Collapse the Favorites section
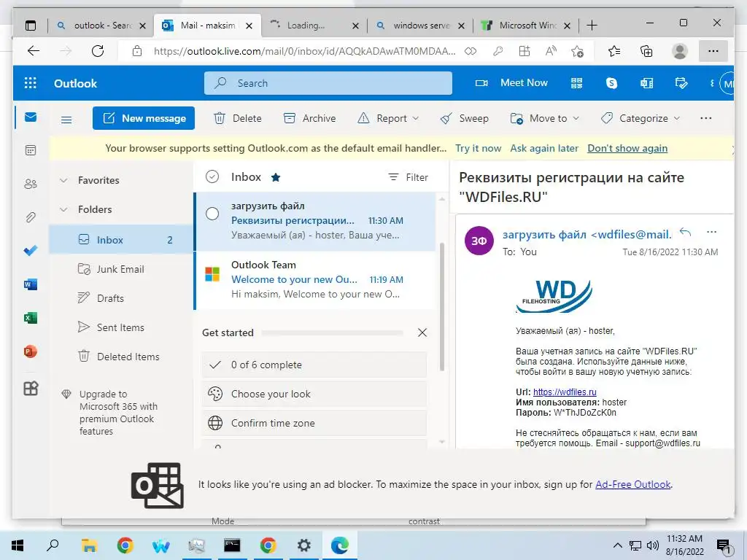 pos(63,180)
